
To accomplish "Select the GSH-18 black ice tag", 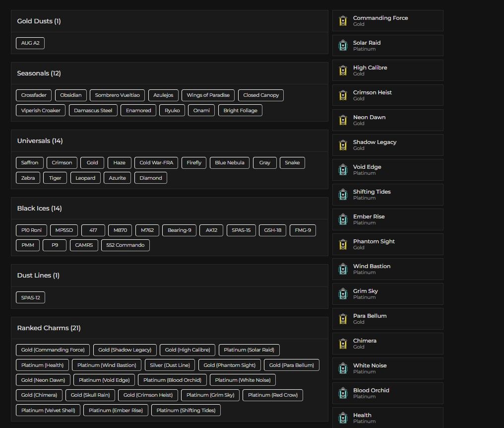I will [272, 230].
